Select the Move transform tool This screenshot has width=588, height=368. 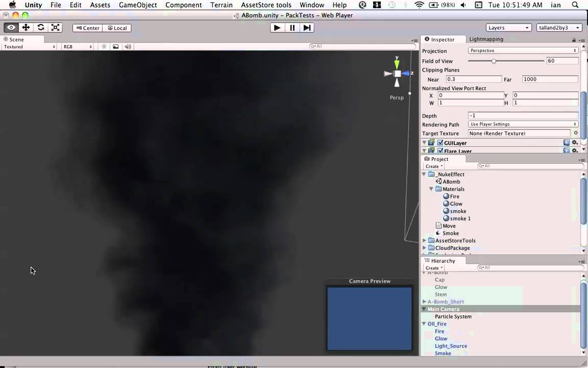[26, 28]
